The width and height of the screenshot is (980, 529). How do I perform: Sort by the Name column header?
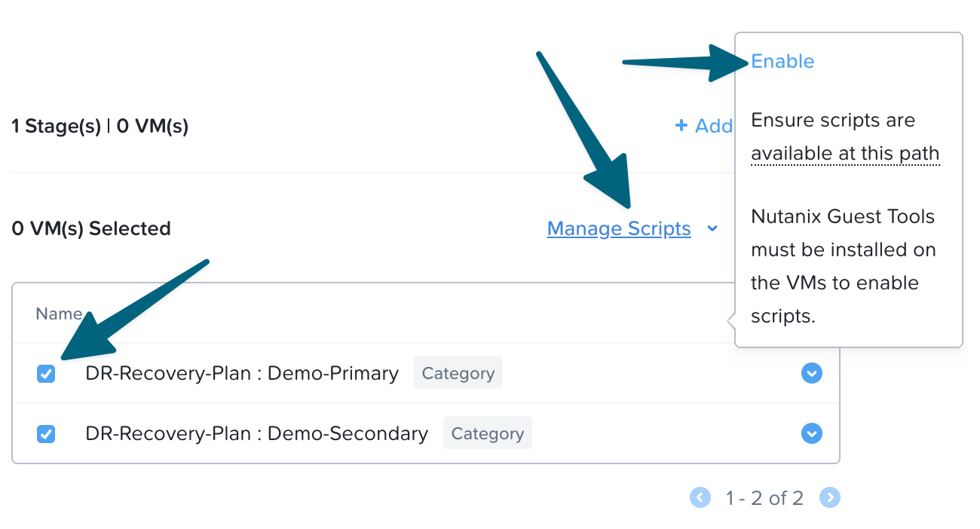pyautogui.click(x=59, y=313)
